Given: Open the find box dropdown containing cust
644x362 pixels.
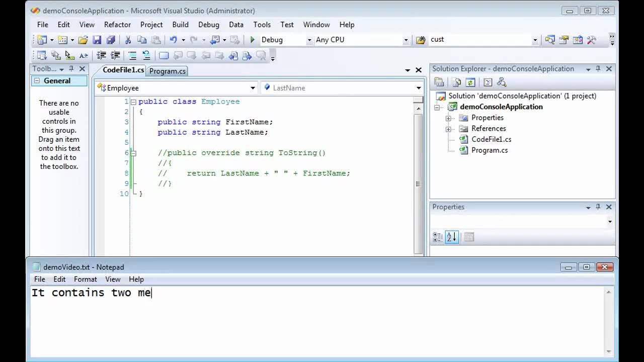Looking at the screenshot, I should 535,40.
